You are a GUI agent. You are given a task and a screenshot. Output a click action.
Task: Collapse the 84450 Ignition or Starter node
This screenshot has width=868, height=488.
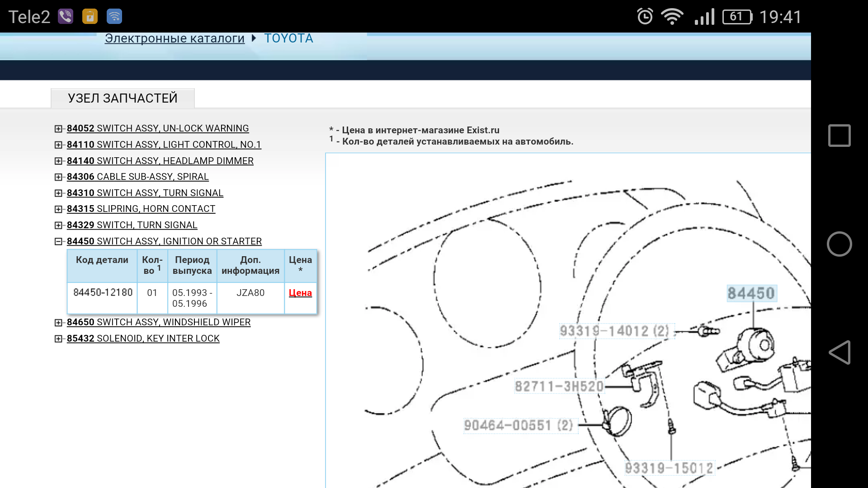click(58, 242)
